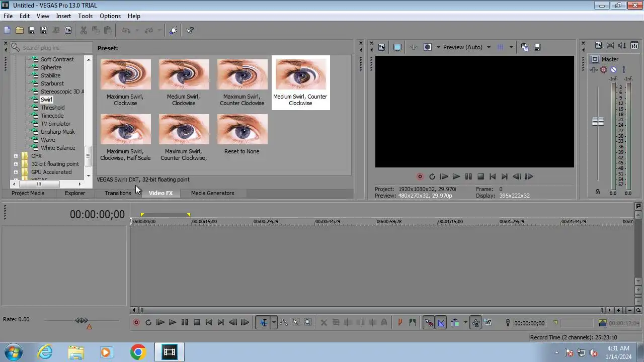Viewport: 644px width, 362px height.
Task: Open Audio Properties in Master Bus panel
Action: pos(598,46)
